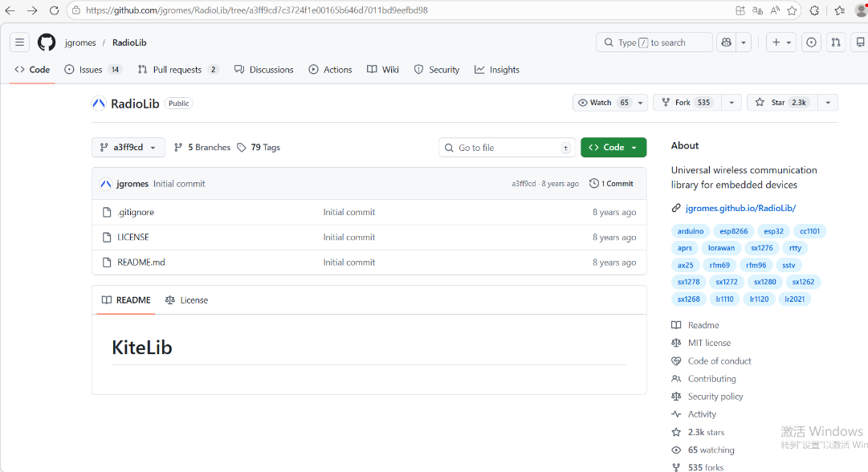Open the MIT license link in About
Screen dimensions: 868x472
pyautogui.click(x=709, y=343)
